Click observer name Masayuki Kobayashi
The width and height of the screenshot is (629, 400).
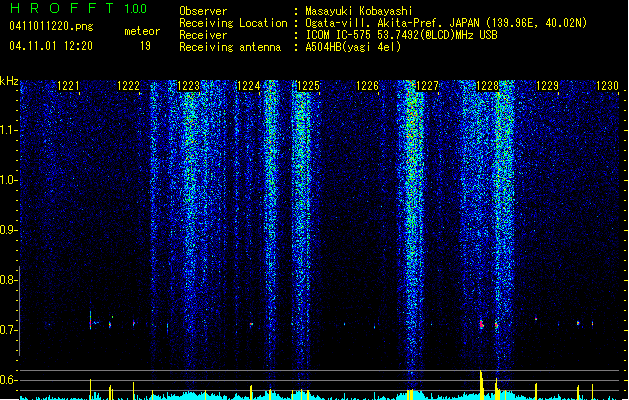point(359,11)
